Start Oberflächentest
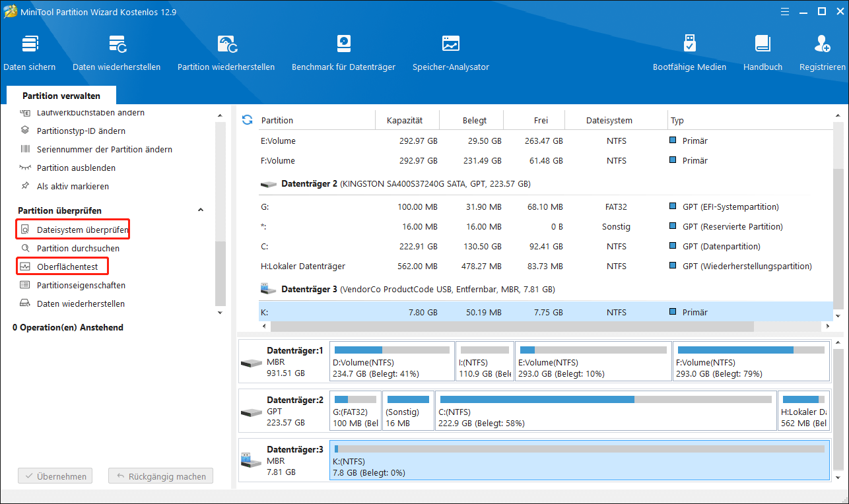Screen dimensions: 849x504 tap(63, 267)
